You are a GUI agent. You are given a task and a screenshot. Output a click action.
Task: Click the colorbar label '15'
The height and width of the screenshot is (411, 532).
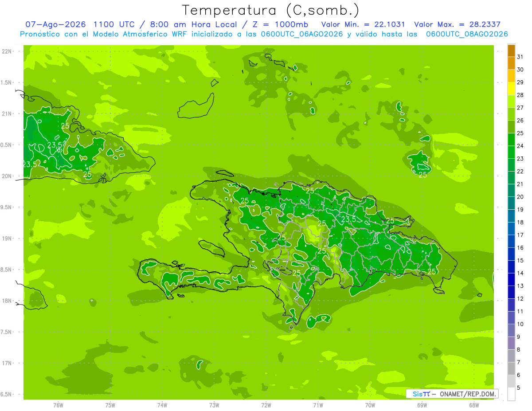pyautogui.click(x=520, y=260)
